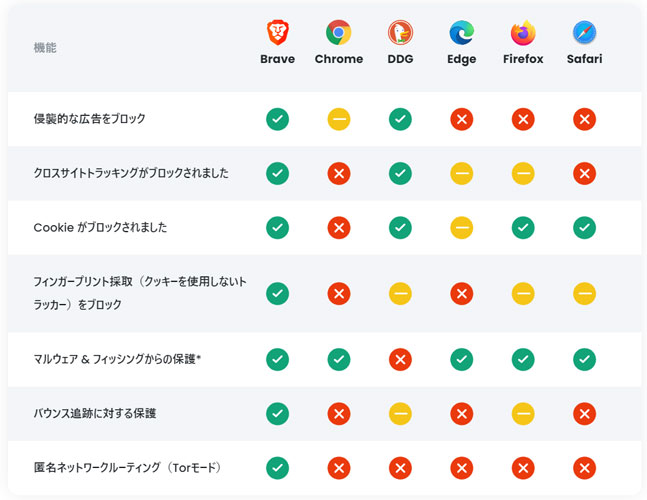Select the DuckDuckGo (DDG) logo icon
Image resolution: width=647 pixels, height=500 pixels.
400,32
